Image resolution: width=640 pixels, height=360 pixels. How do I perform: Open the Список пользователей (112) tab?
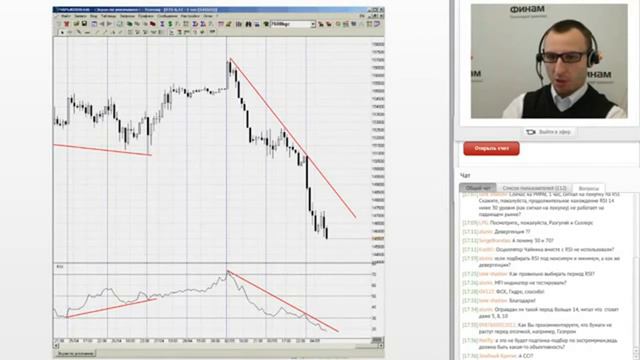tap(534, 188)
